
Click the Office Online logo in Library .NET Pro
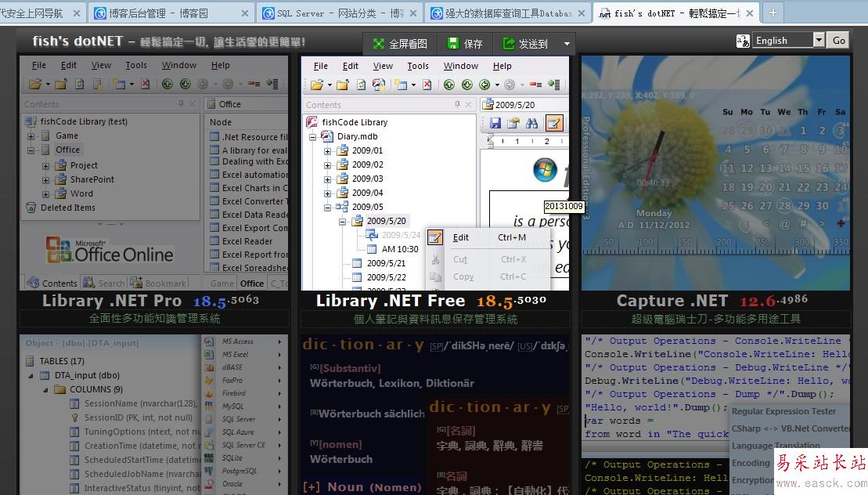tap(110, 251)
